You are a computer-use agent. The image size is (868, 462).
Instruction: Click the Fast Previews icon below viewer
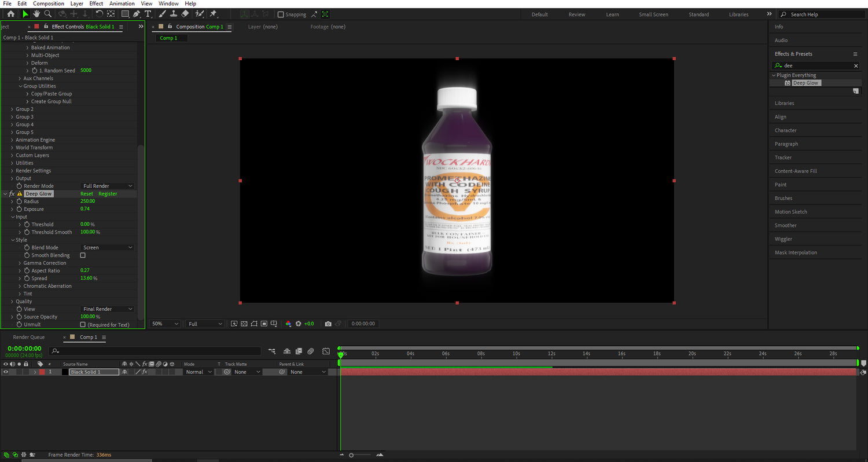(x=234, y=324)
